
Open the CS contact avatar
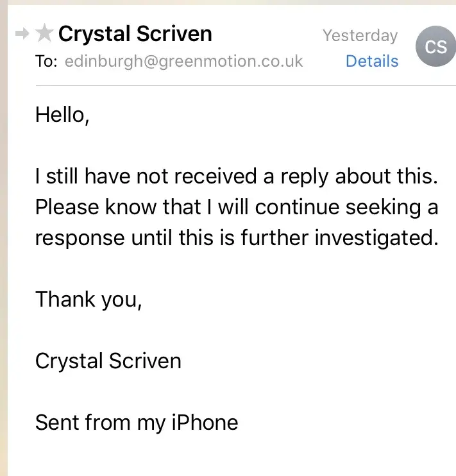coord(435,46)
